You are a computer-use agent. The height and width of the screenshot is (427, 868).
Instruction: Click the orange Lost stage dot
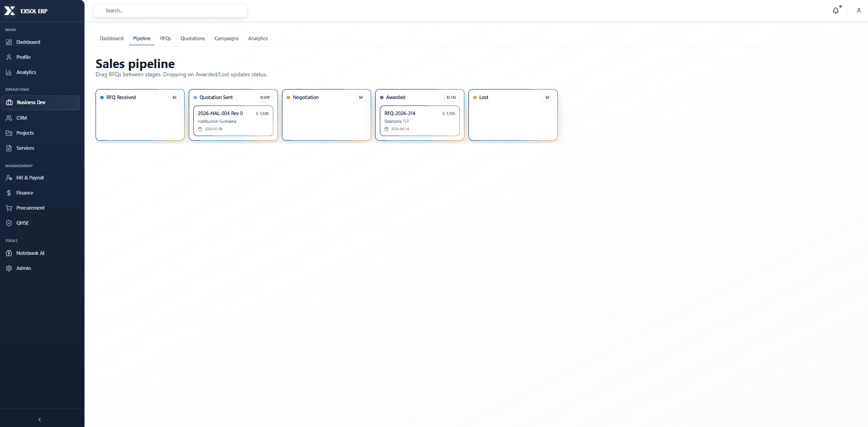pyautogui.click(x=475, y=97)
